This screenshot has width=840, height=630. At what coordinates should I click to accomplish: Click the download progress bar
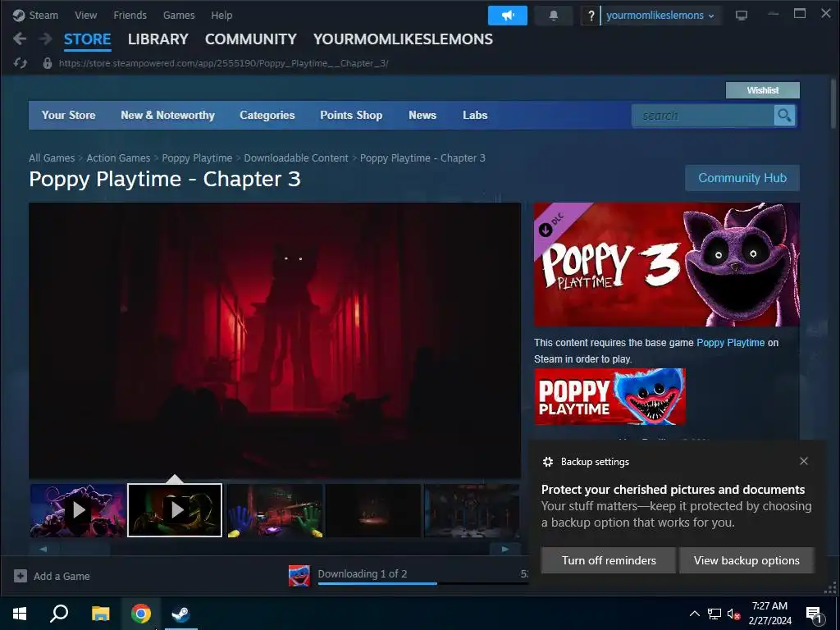422,583
